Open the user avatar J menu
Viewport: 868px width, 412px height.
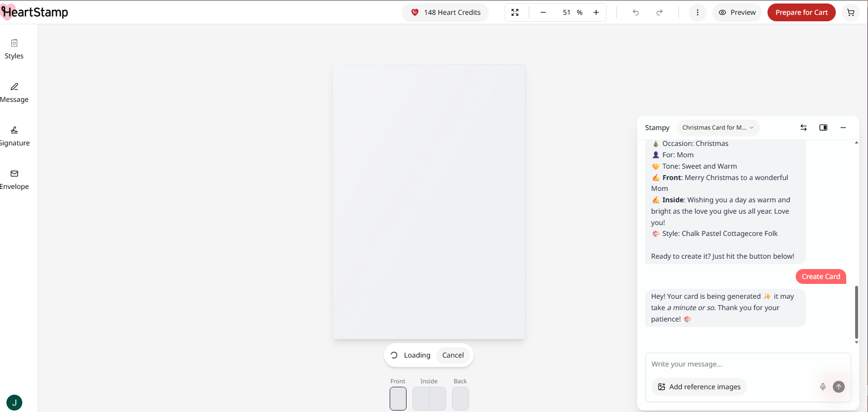click(14, 403)
